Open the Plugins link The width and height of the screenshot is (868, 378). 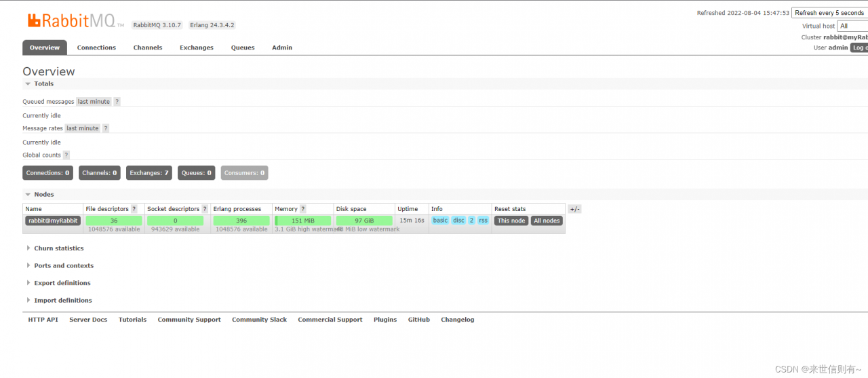[x=385, y=320]
